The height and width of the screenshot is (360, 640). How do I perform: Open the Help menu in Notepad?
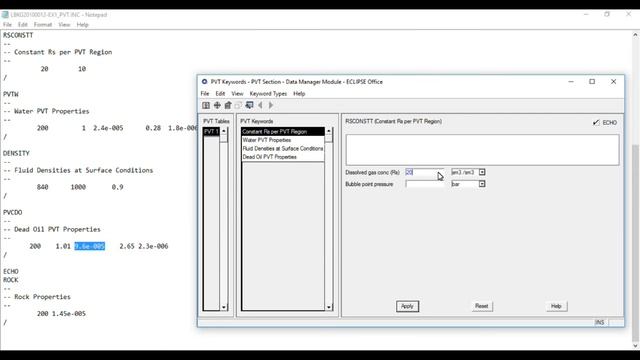(x=82, y=24)
